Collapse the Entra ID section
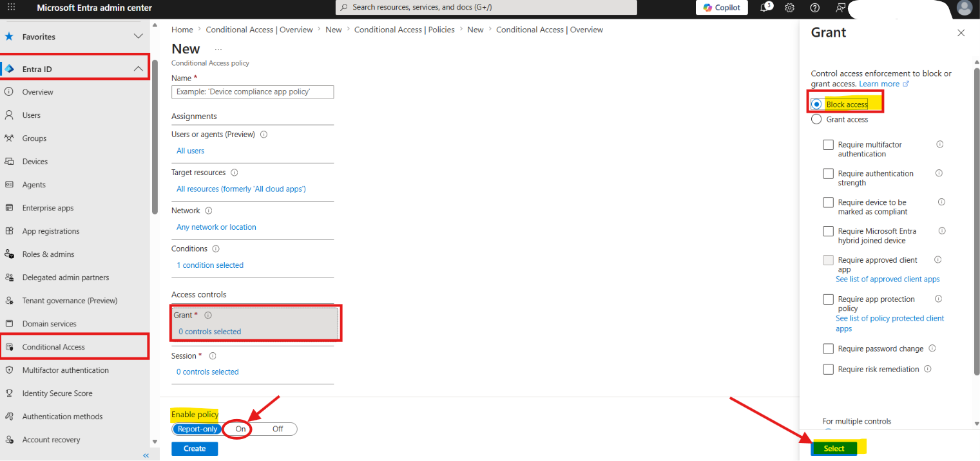Screen dimensions: 980x461 tap(138, 69)
